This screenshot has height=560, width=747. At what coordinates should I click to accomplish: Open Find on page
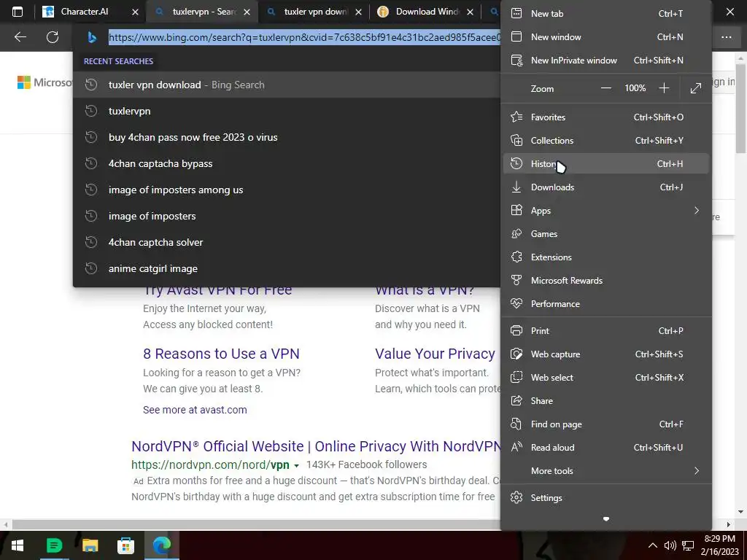(x=606, y=424)
